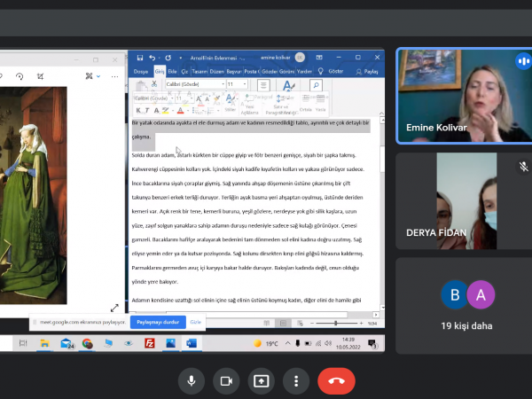
Task: Apply yellow highlight in mini toolbar
Action: 165,111
